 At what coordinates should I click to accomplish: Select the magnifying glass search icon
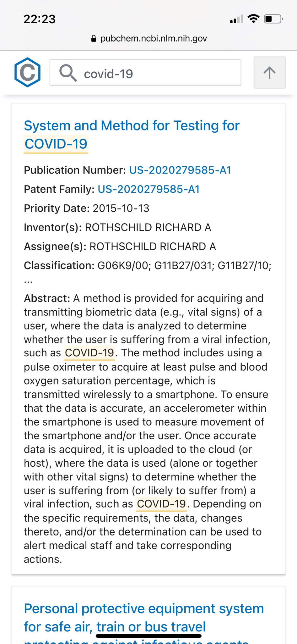(68, 73)
